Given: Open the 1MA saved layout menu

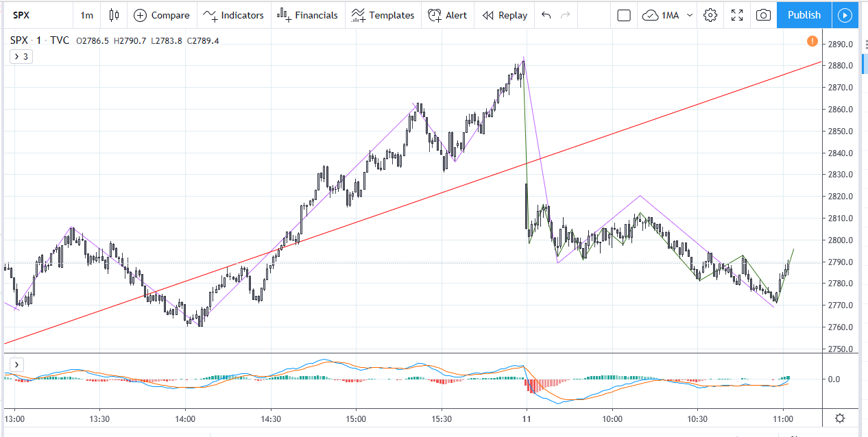Looking at the screenshot, I should 662,15.
